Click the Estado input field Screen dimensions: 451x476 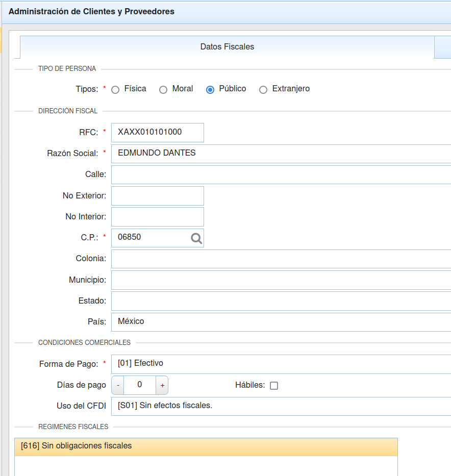(x=281, y=301)
